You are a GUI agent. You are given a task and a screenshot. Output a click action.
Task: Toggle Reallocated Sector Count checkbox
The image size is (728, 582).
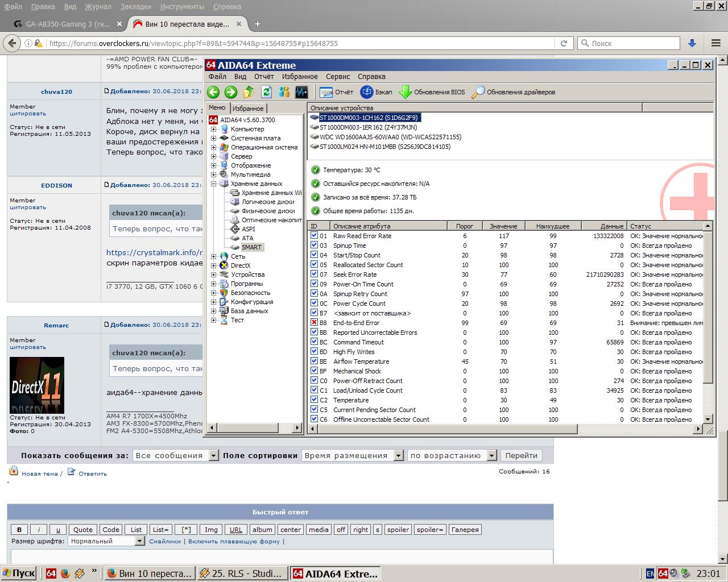314,264
